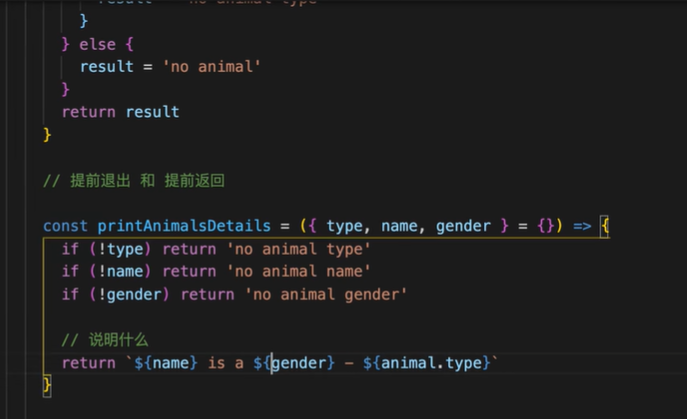Image resolution: width=687 pixels, height=419 pixels.
Task: Click ${name} in the template literal
Action: 166,363
